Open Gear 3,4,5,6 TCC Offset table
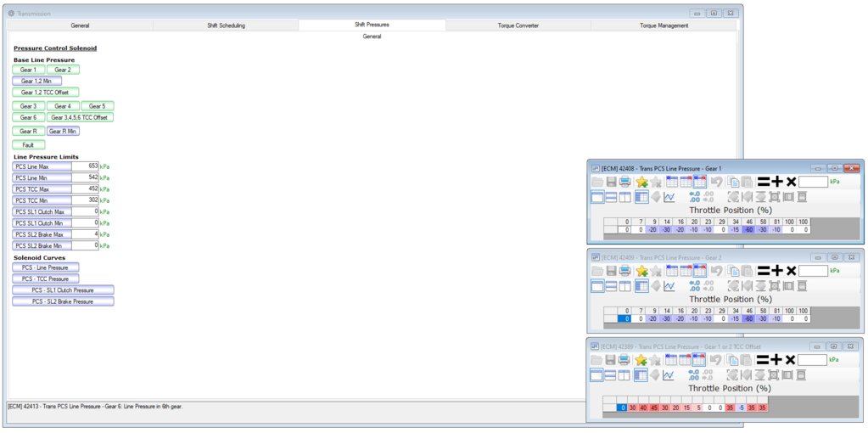This screenshot has width=868, height=433. click(x=81, y=117)
